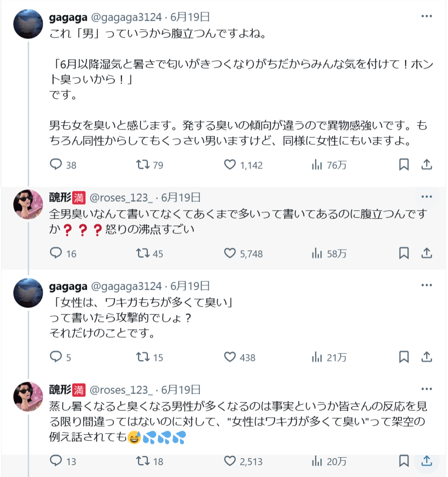448x477 pixels.
Task: Like the reply with 5,748 likes
Action: [x=230, y=254]
